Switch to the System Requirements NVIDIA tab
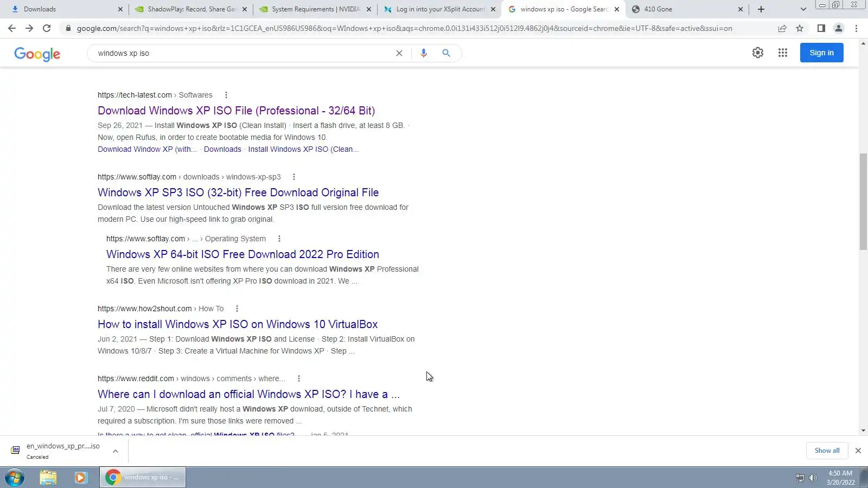 tap(316, 9)
